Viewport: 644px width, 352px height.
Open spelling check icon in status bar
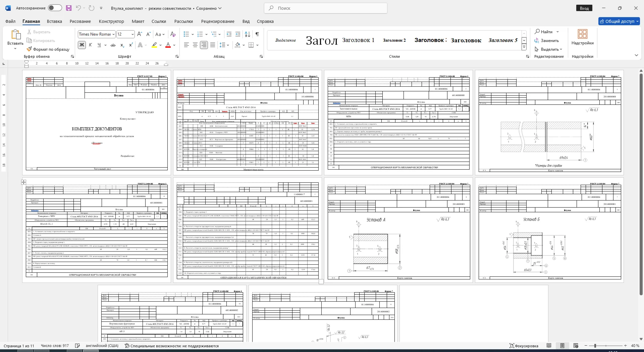(x=77, y=346)
